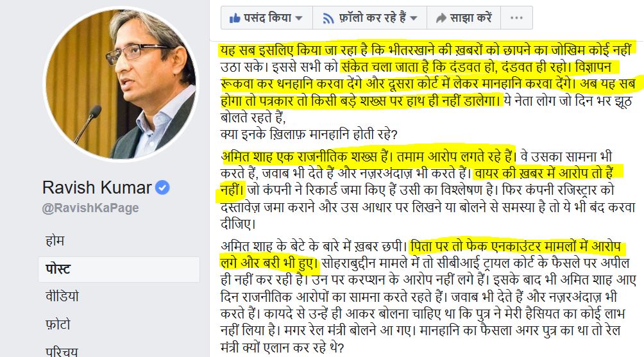Screen dimensions: 644x357
Task: Select the पोस्ट tab in sidebar
Action: (x=119, y=269)
